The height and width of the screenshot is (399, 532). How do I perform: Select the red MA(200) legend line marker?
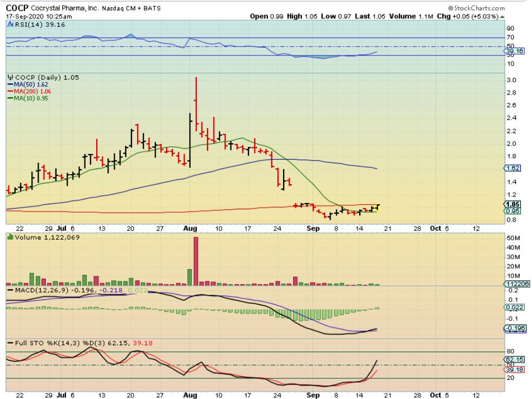10,92
